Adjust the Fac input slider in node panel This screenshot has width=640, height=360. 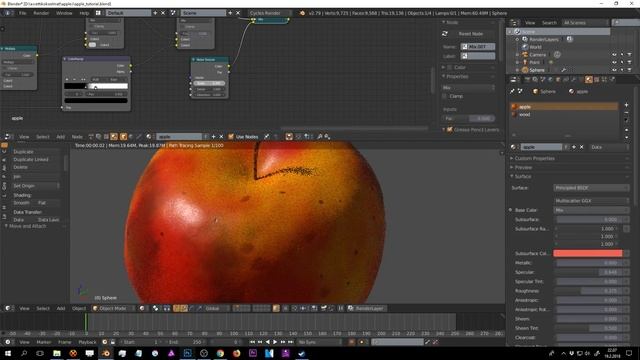click(469, 118)
